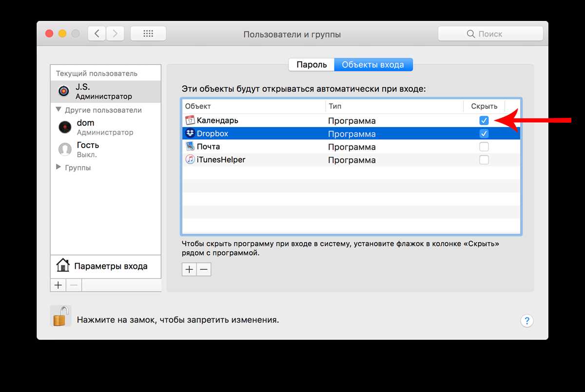Click Программа type in Почта row
Screen dimensions: 585x392
[351, 147]
